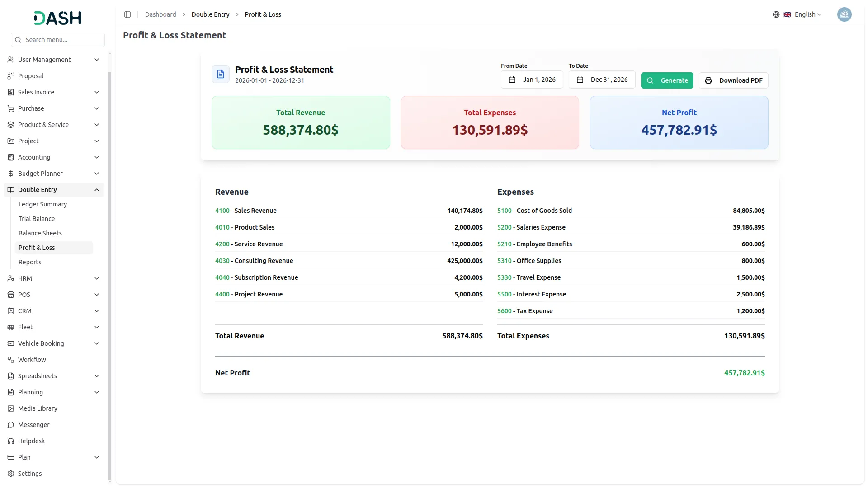The image size is (868, 488).
Task: Select Trial Balance submenu item
Action: pyautogui.click(x=37, y=219)
